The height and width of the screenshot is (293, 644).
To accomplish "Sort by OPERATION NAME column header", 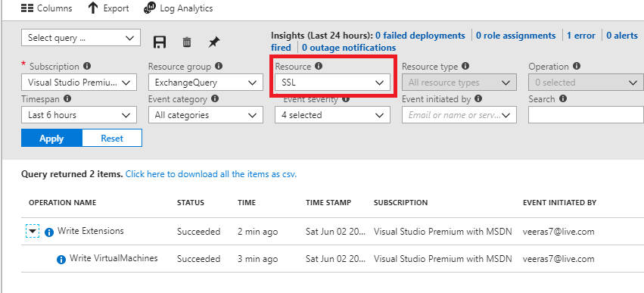I will pos(62,203).
